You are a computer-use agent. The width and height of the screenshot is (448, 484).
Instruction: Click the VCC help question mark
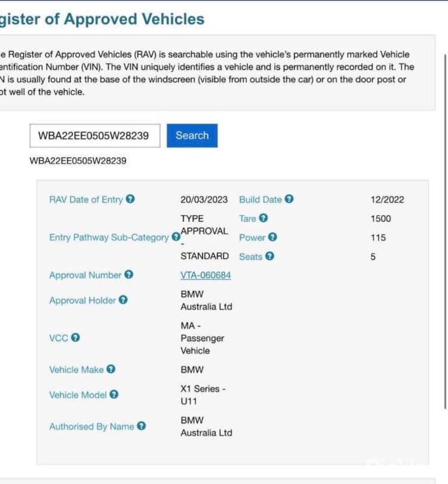pos(75,337)
